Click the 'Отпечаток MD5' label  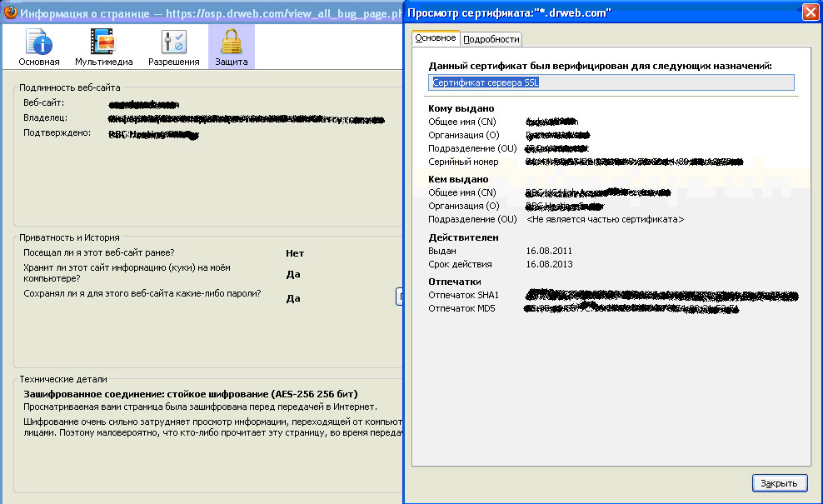[461, 308]
